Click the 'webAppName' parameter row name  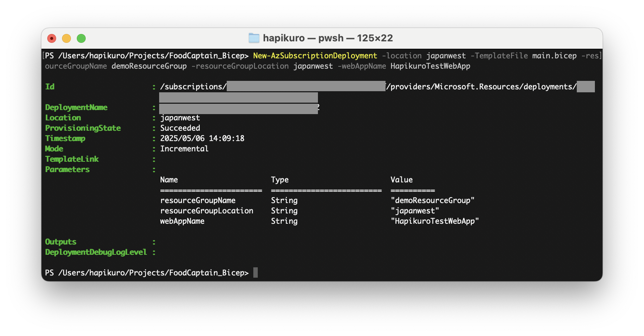(182, 221)
